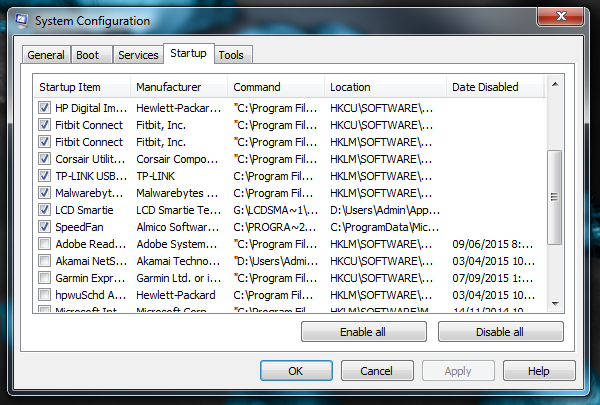Click the vertical scrollbar thumb
The height and width of the screenshot is (405, 600).
[x=554, y=197]
